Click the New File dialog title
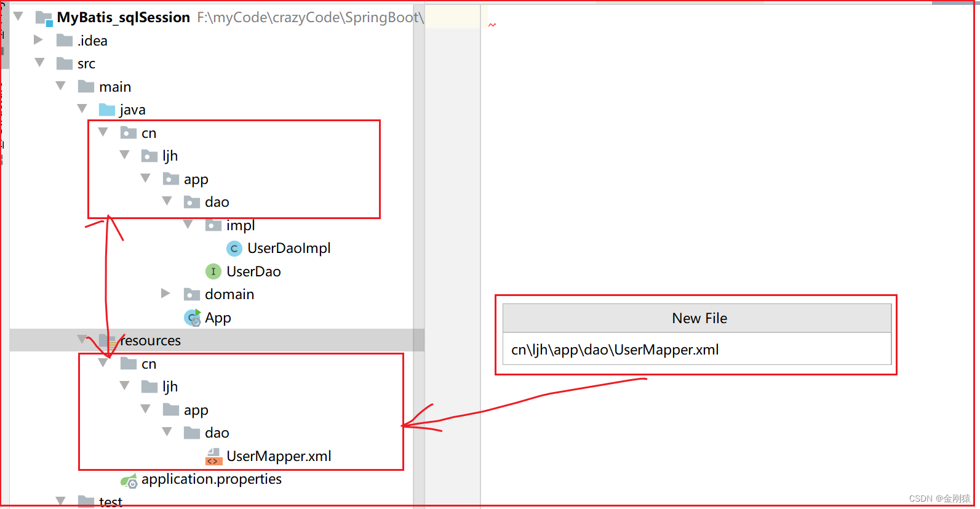Viewport: 980px width, 509px height. 699,318
